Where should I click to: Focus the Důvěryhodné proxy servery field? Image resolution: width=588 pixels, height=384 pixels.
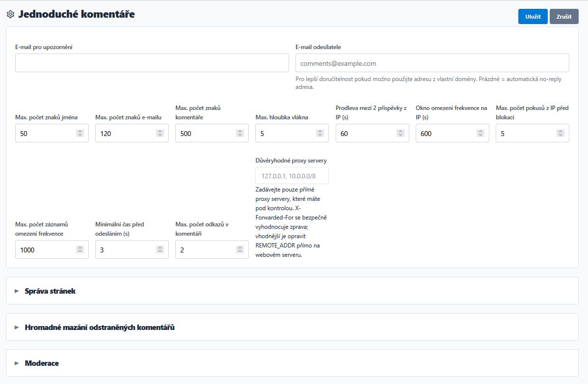pos(292,175)
